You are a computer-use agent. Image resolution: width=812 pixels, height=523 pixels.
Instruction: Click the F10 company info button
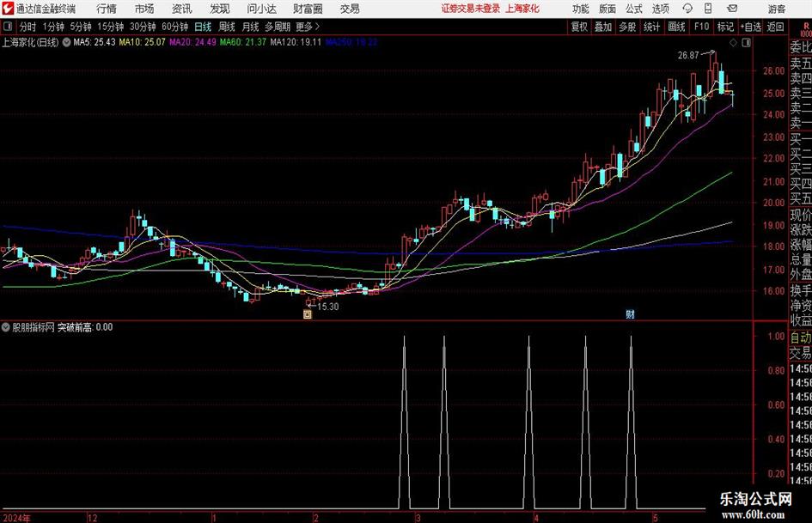(701, 27)
